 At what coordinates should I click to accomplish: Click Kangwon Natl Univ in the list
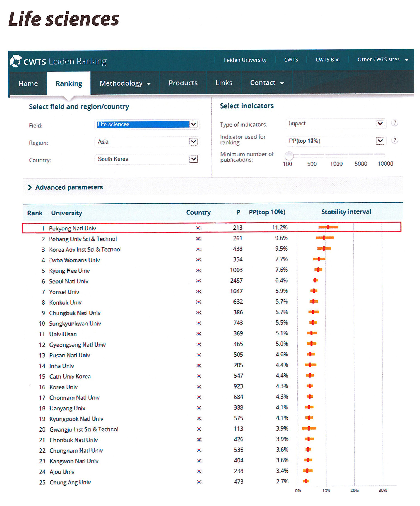pos(74,461)
